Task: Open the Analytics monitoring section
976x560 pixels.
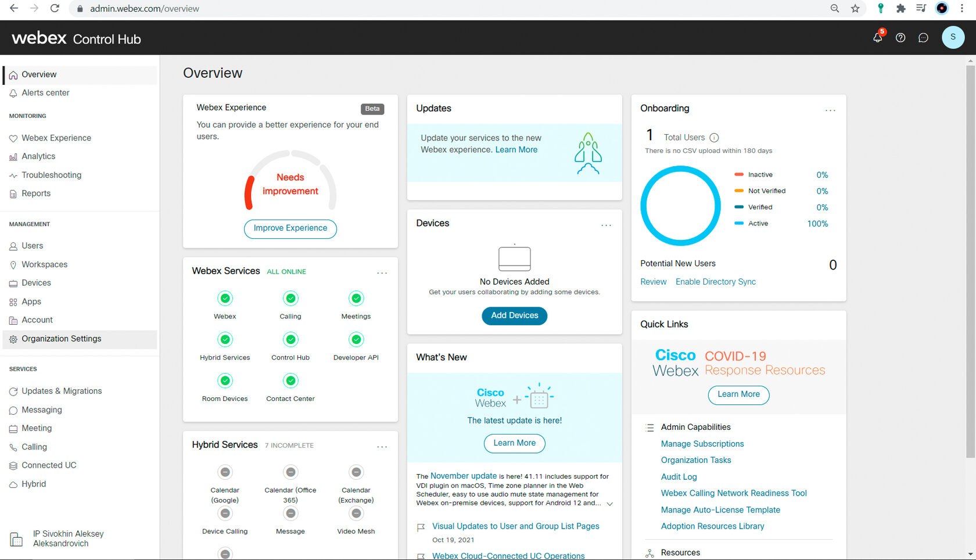Action: (x=38, y=156)
